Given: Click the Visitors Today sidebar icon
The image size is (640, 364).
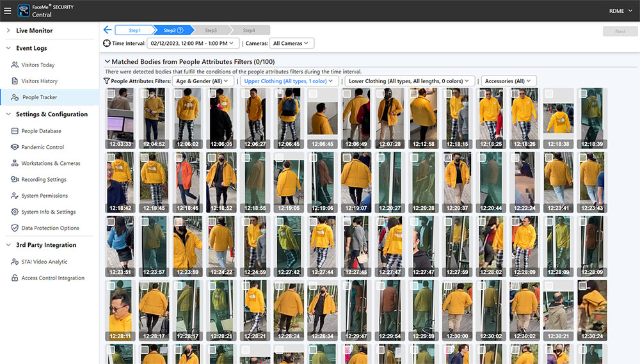Looking at the screenshot, I should [x=15, y=65].
